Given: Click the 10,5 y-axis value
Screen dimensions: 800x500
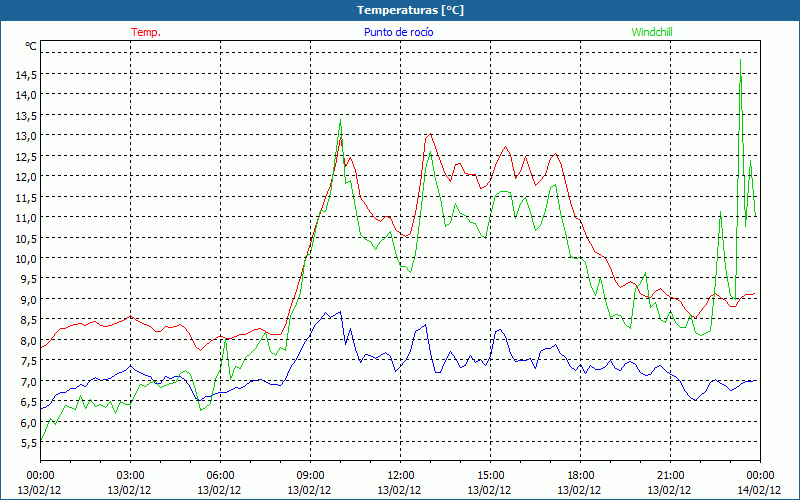Looking at the screenshot, I should tap(26, 238).
